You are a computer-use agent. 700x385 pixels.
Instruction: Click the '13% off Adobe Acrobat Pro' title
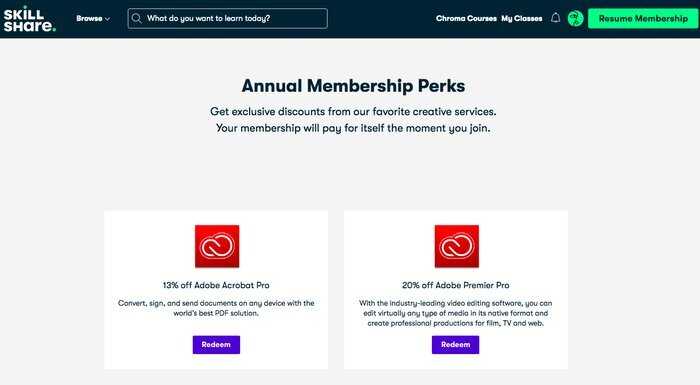(x=216, y=285)
